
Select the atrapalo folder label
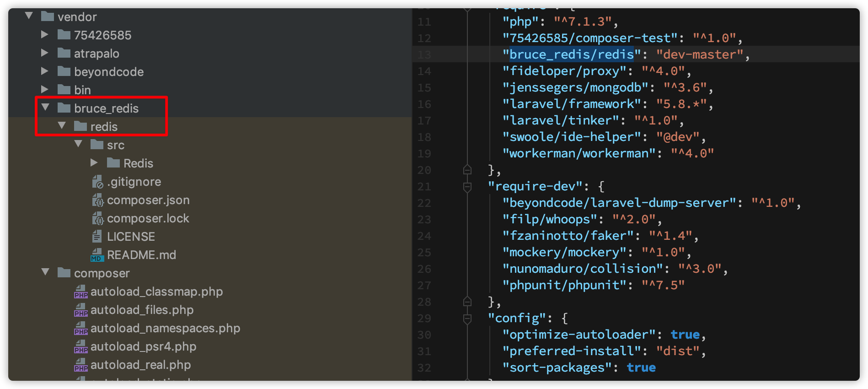(x=96, y=54)
